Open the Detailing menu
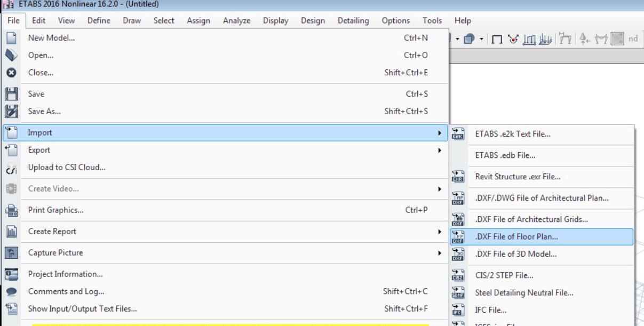 click(x=353, y=20)
